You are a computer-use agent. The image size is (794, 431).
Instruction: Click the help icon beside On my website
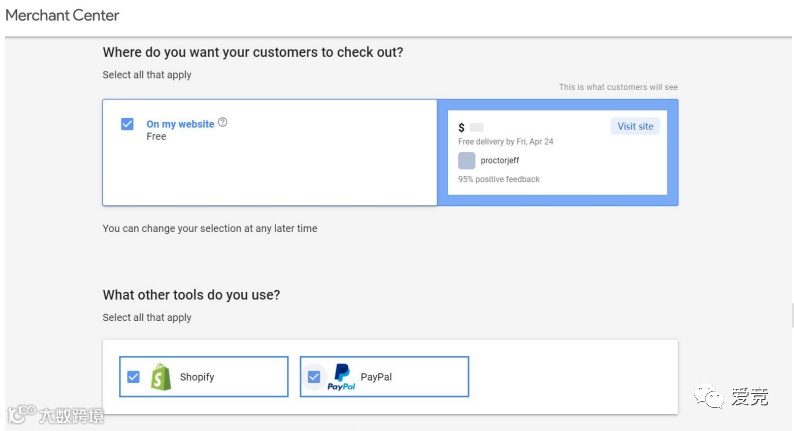(223, 123)
